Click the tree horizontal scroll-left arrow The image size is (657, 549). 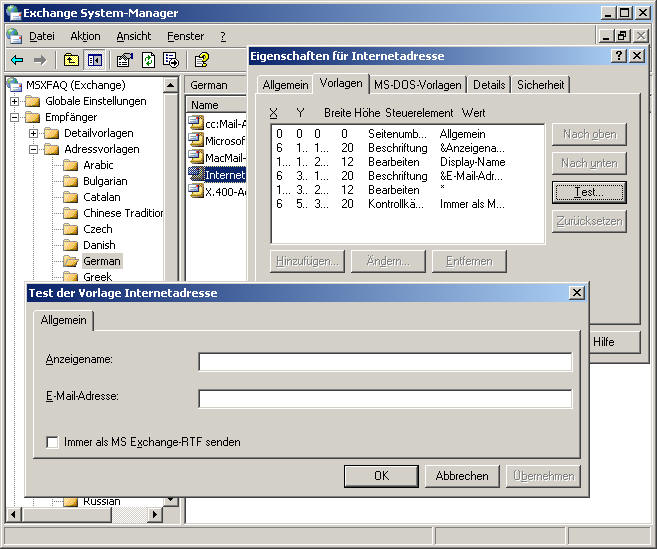coord(14,514)
